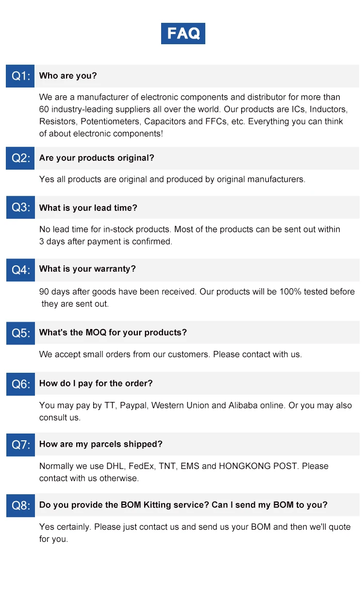The width and height of the screenshot is (364, 590).
Task: Expand "What is your lead time?" row
Action: click(88, 208)
